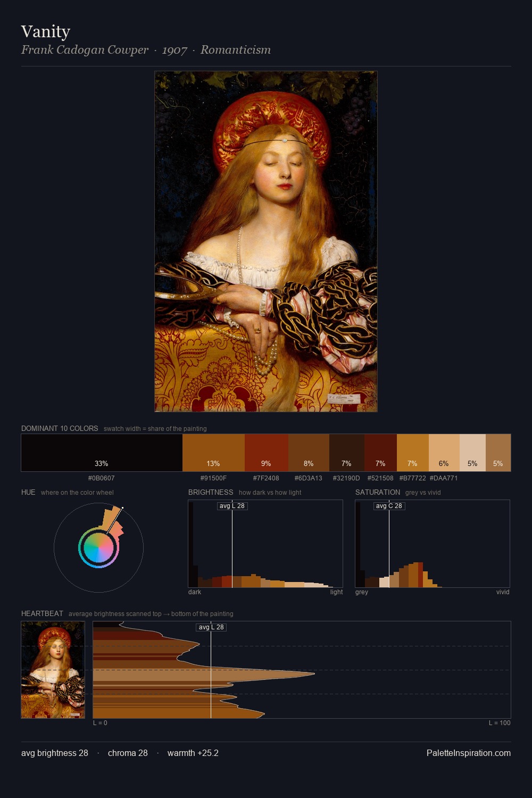532x798 pixels.
Task: Click "where on the color wheel" caption
Action: click(77, 493)
